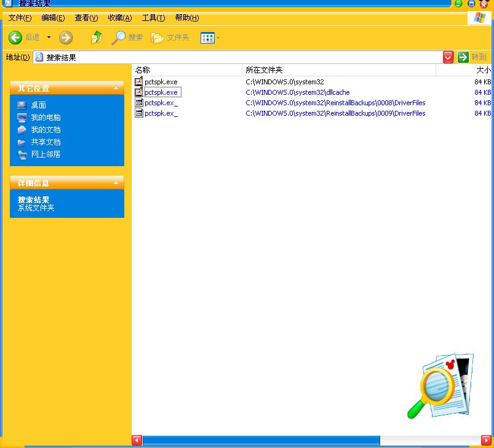Click the 网上邻居 network icon
The image size is (494, 448).
[22, 154]
